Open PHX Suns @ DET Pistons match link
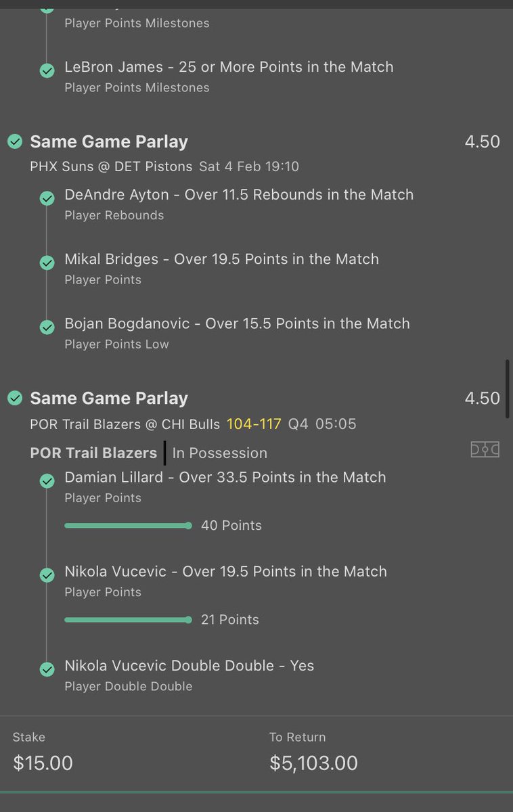This screenshot has height=812, width=513. tap(112, 166)
